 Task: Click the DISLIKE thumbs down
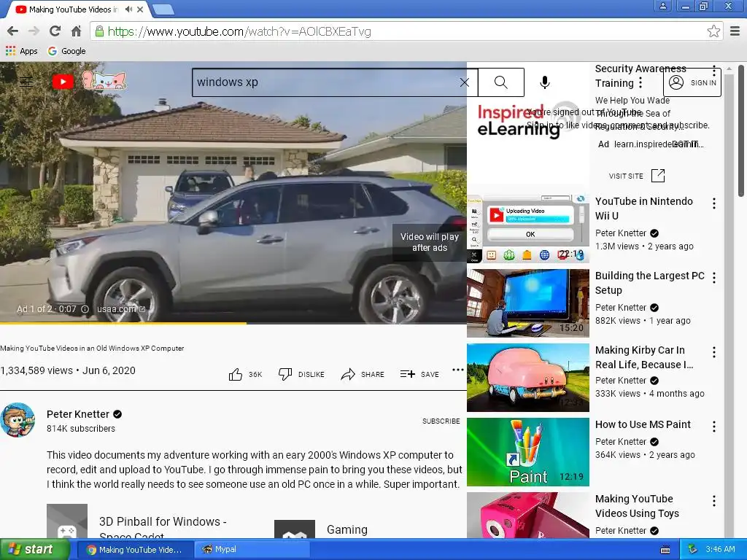tap(301, 374)
